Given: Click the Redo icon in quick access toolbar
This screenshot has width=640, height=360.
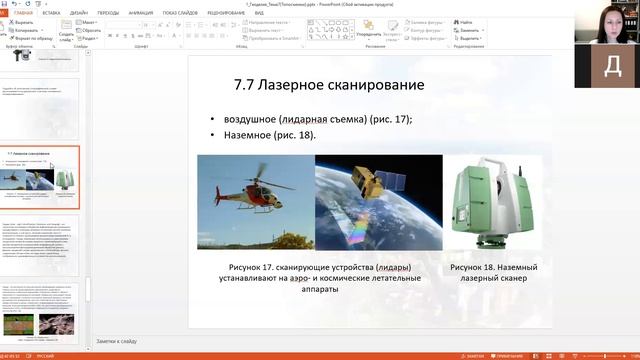Looking at the screenshot, I should (28, 4).
